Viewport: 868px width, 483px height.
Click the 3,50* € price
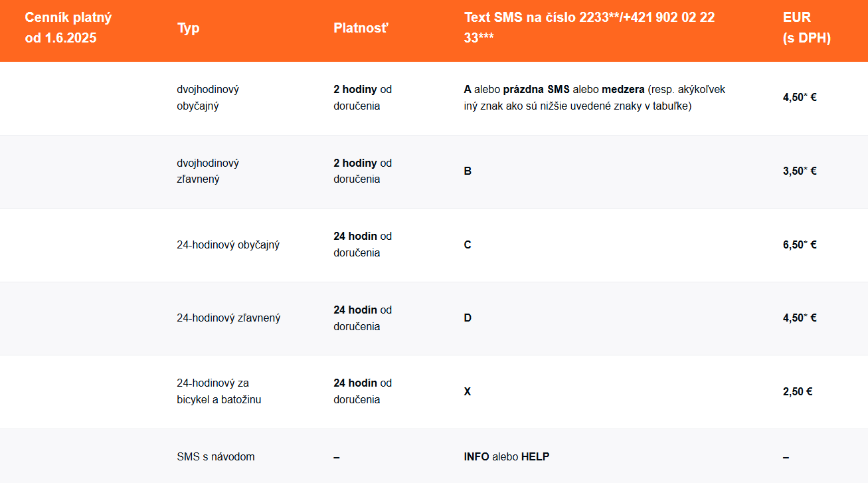pyautogui.click(x=800, y=171)
